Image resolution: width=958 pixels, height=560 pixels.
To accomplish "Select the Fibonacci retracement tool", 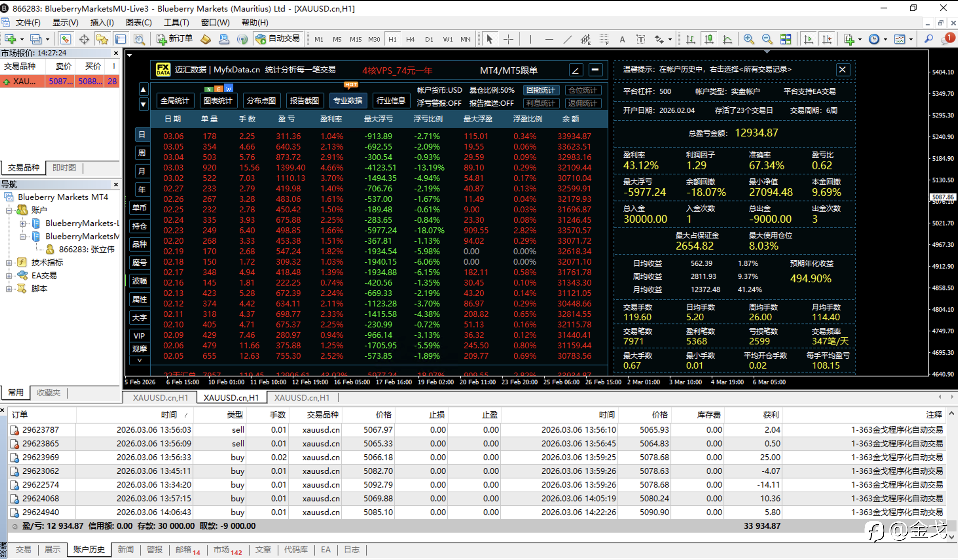I will click(604, 39).
